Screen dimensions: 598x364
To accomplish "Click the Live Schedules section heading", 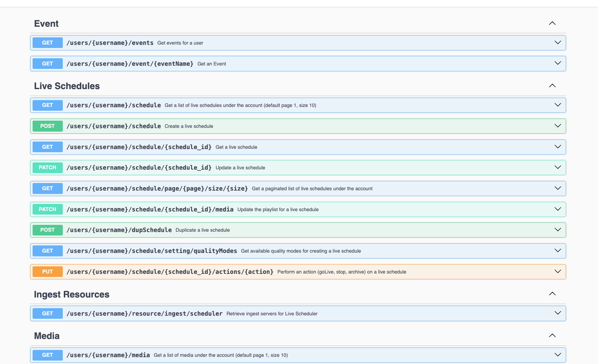I will (67, 86).
